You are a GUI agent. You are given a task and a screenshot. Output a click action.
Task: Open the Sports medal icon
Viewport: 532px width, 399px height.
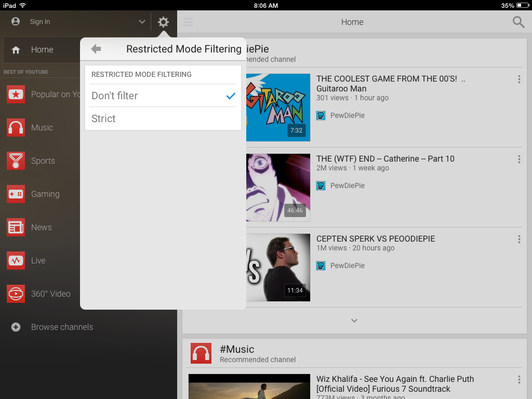(x=16, y=161)
